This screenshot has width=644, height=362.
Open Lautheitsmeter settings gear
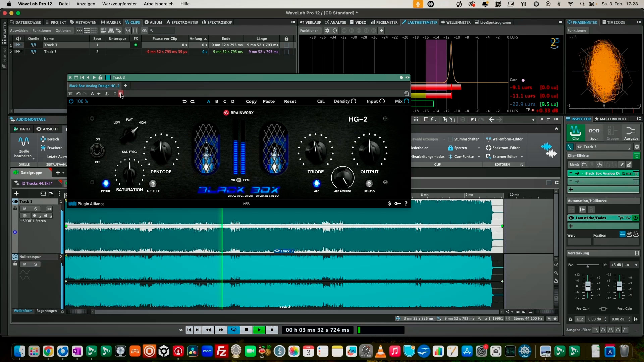[x=327, y=31]
